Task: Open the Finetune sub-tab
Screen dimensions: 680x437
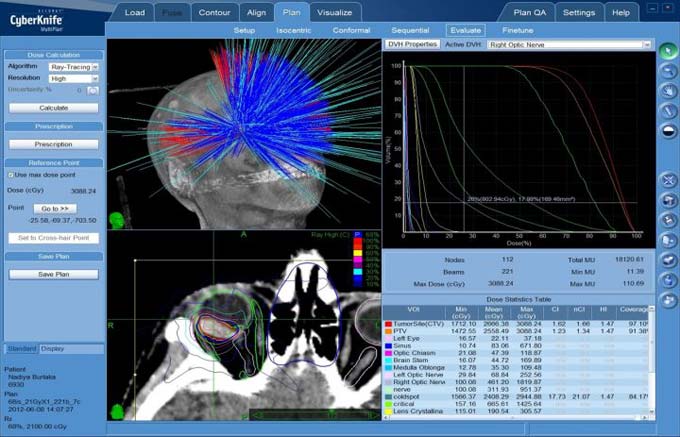Action: tap(517, 30)
